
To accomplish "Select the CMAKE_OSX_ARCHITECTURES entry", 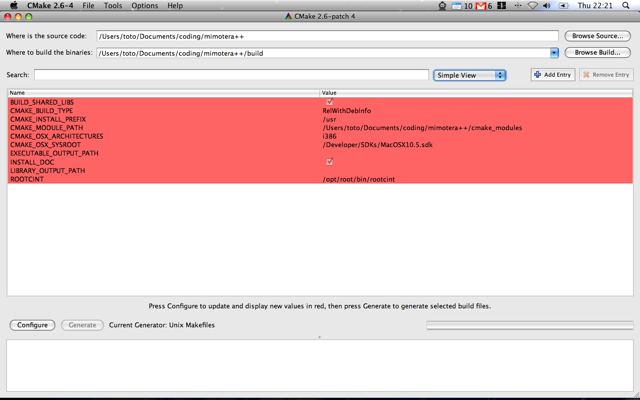I will tap(56, 136).
